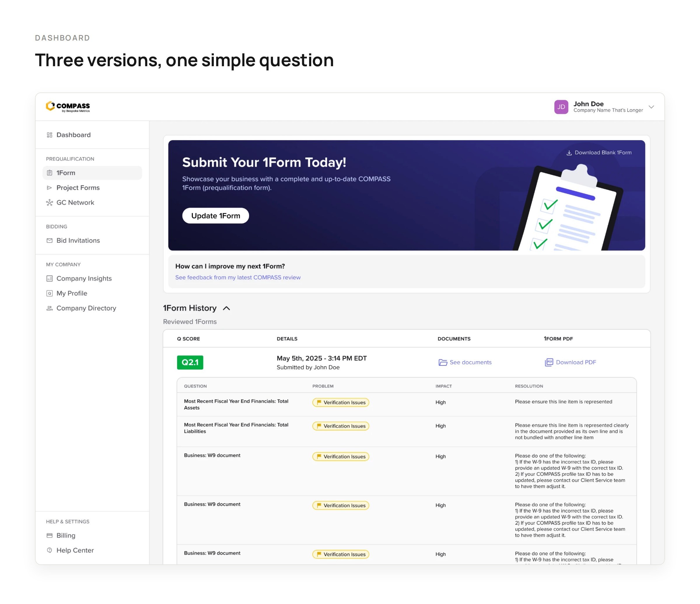700x604 pixels.
Task: Click the Bid Invitations envelope icon
Action: click(x=49, y=241)
